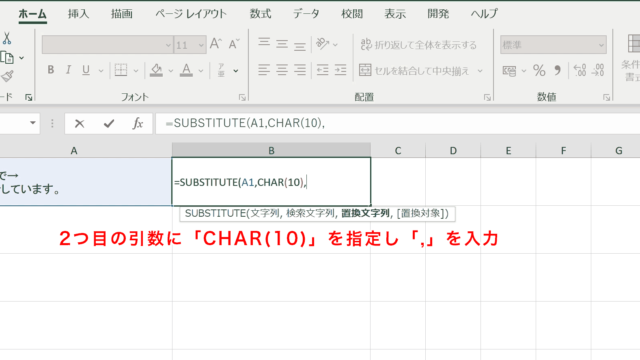Apply the fill color bucket
The height and width of the screenshot is (360, 640).
point(156,70)
